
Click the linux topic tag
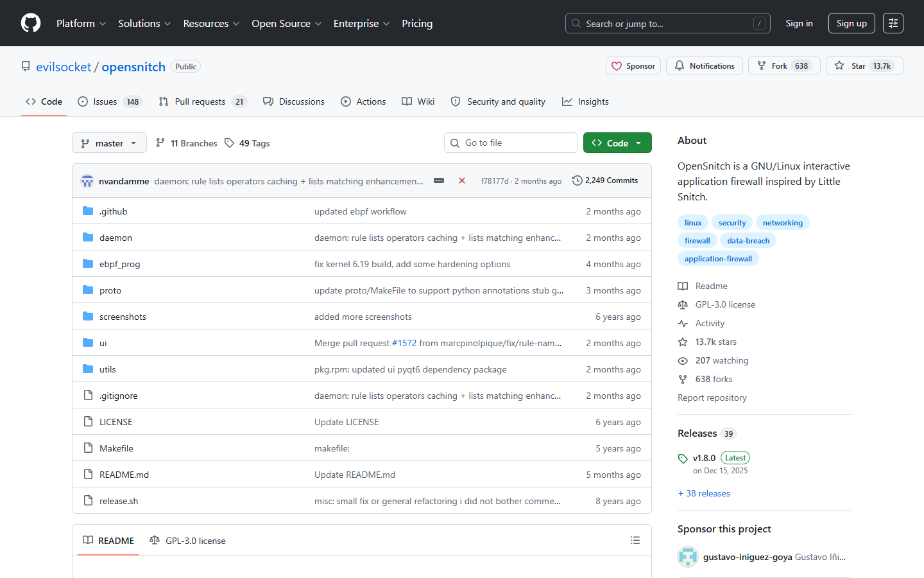pos(693,222)
